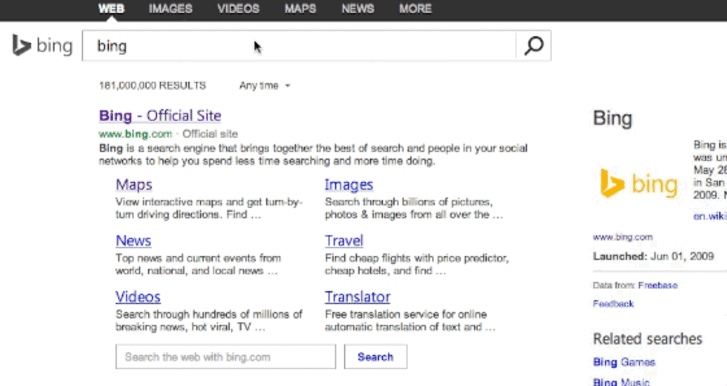Open the en.wiki link in sidebar
The width and height of the screenshot is (727, 386).
click(x=710, y=216)
